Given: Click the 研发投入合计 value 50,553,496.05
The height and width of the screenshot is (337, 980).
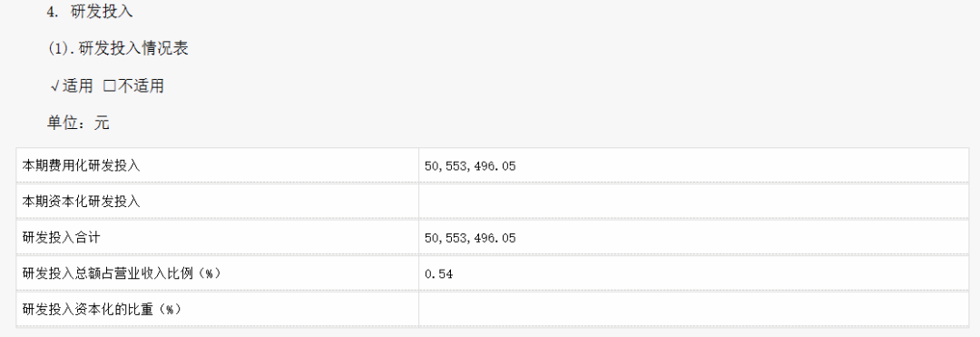Looking at the screenshot, I should point(470,238).
